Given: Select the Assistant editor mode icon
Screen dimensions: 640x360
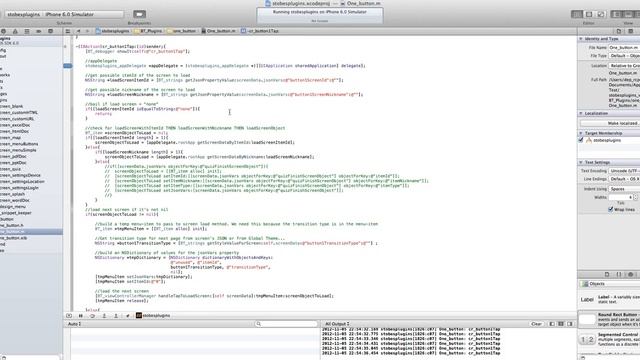Looking at the screenshot, I should pos(589,14).
